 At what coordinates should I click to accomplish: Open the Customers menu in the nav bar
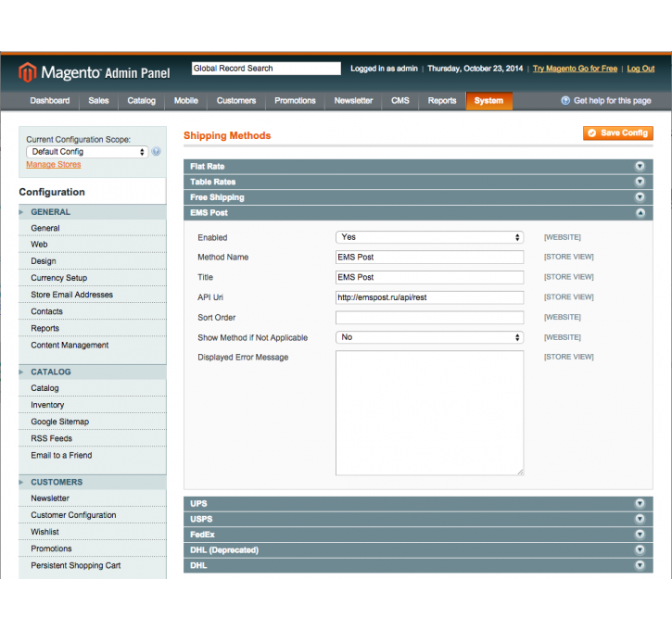236,101
